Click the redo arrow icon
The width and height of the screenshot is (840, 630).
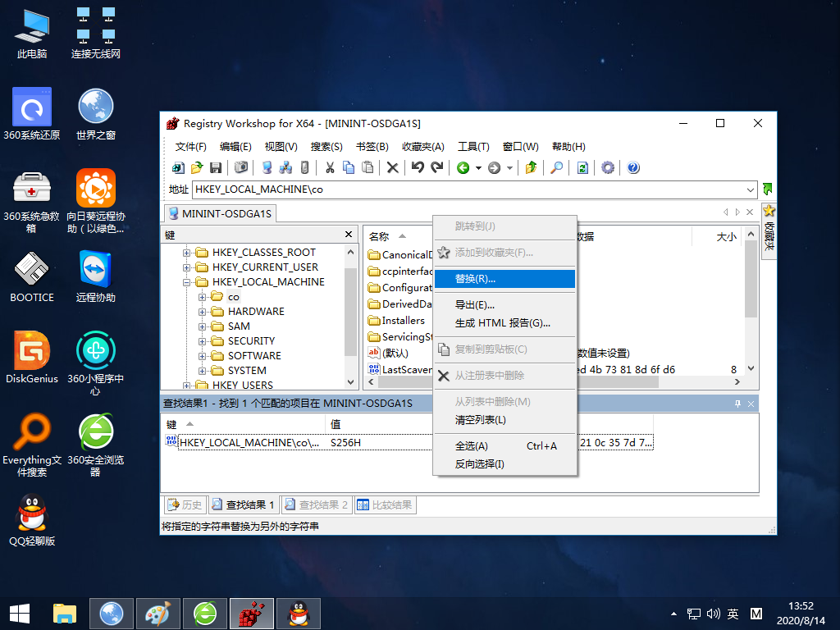coord(437,167)
